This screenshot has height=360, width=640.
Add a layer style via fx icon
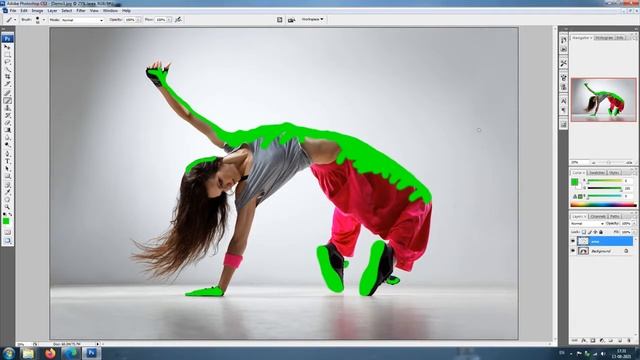point(584,340)
